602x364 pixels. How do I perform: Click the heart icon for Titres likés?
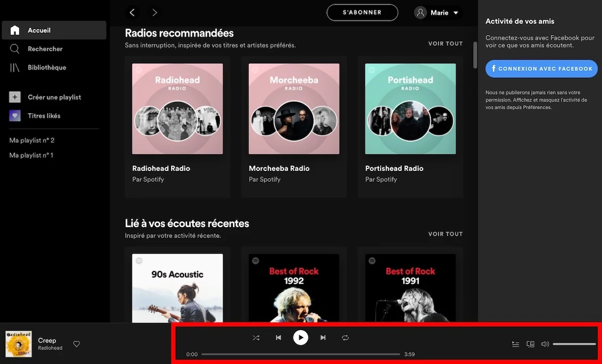tap(15, 116)
